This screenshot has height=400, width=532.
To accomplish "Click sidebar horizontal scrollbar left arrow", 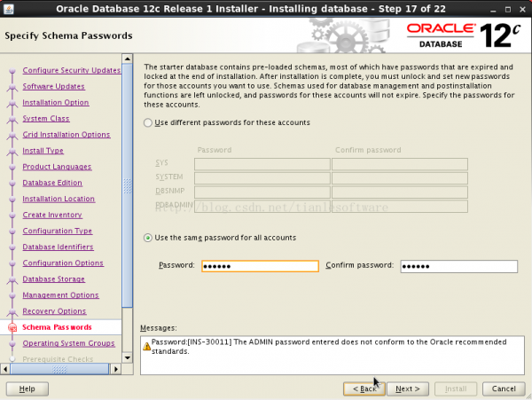I will pos(5,369).
